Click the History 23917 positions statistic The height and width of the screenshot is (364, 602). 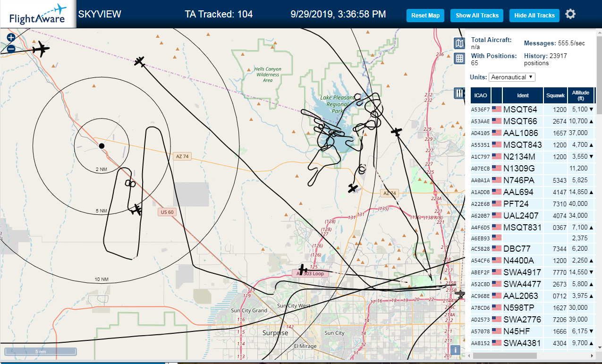545,59
